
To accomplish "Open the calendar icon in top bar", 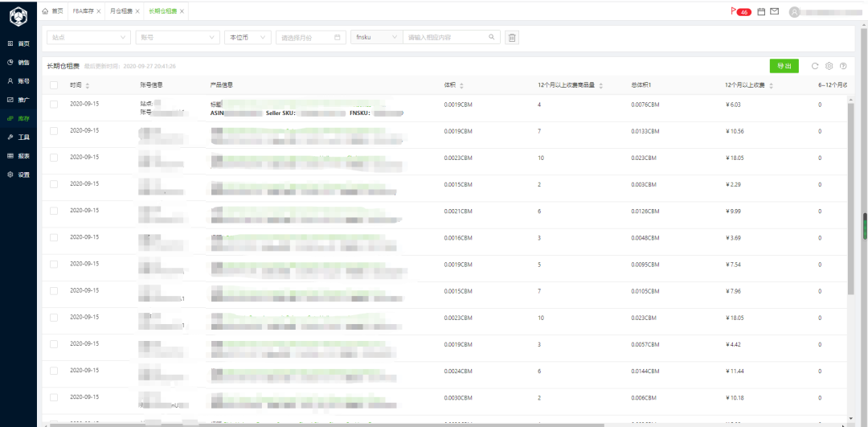I will coord(761,11).
